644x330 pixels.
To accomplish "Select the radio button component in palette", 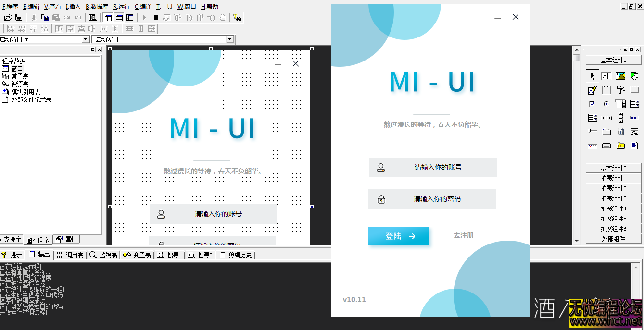I will 606,104.
